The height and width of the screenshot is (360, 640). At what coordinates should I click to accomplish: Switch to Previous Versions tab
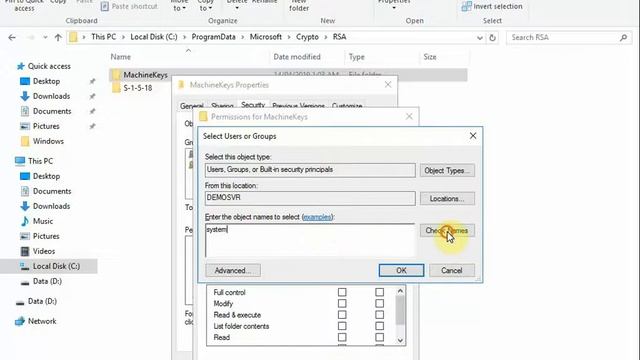click(298, 106)
